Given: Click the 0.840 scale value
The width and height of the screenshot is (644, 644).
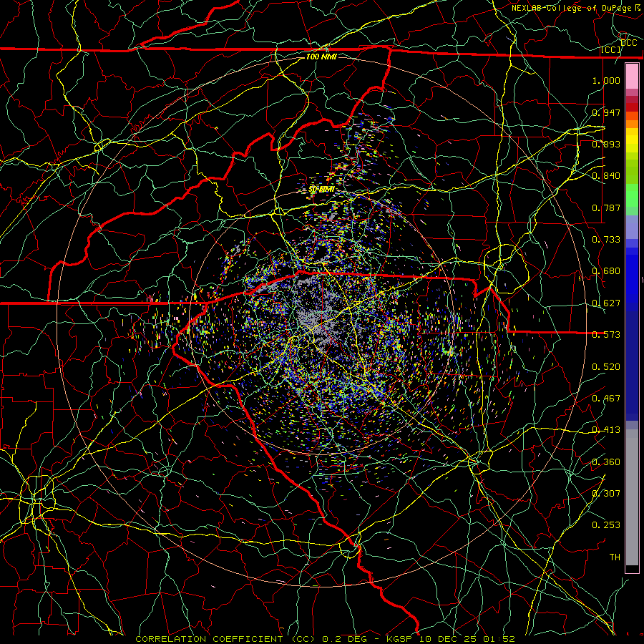Looking at the screenshot, I should point(606,176).
